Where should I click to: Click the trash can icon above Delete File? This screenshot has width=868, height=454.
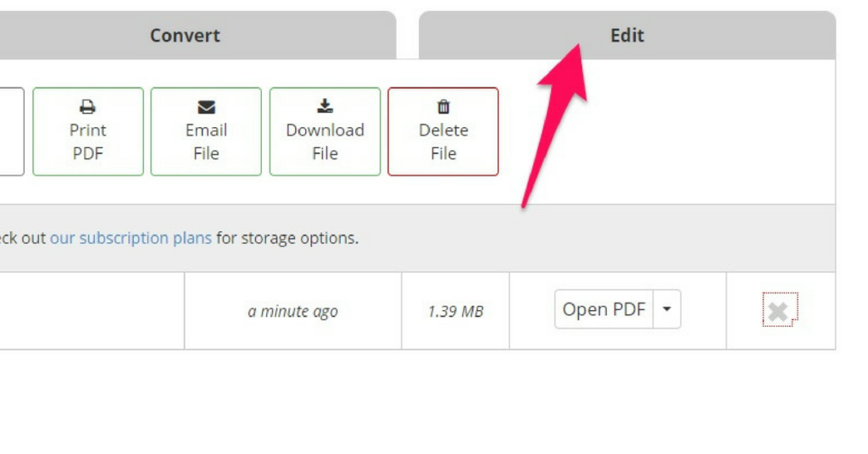[443, 106]
